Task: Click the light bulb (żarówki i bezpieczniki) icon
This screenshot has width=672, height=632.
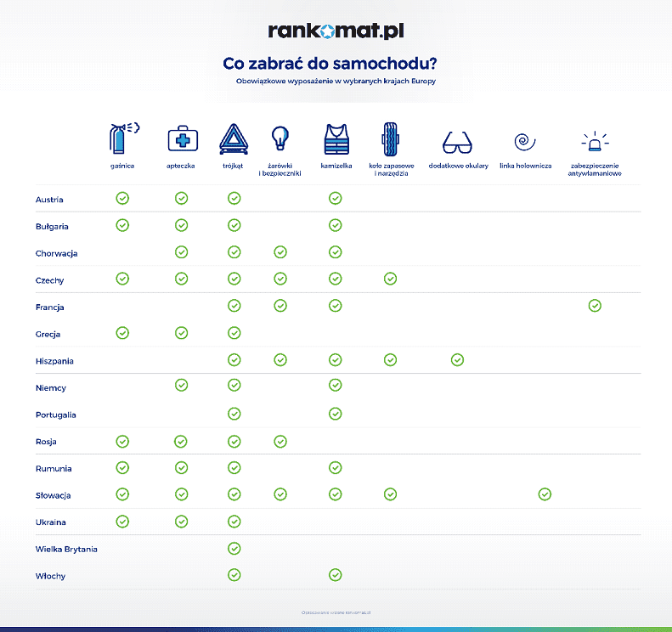Action: coord(280,137)
